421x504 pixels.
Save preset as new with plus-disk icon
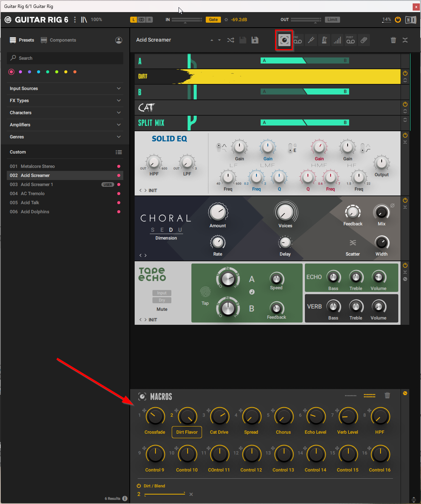255,40
